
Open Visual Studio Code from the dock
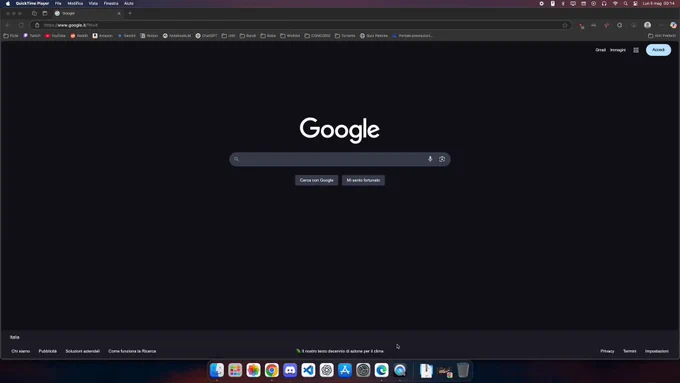(x=308, y=370)
